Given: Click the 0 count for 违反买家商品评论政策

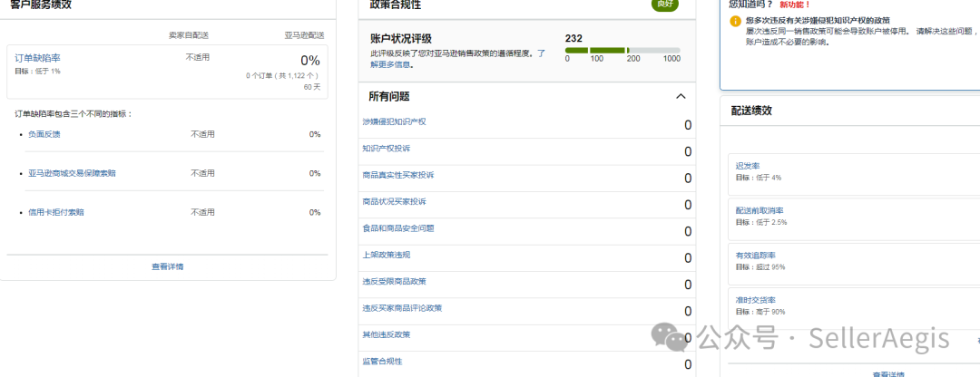Looking at the screenshot, I should coord(688,312).
